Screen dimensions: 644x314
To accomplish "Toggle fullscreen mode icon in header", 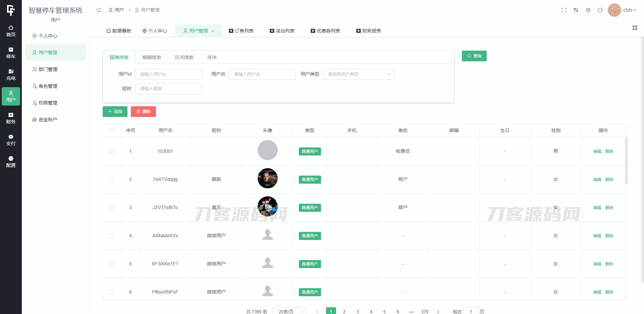I will (564, 10).
